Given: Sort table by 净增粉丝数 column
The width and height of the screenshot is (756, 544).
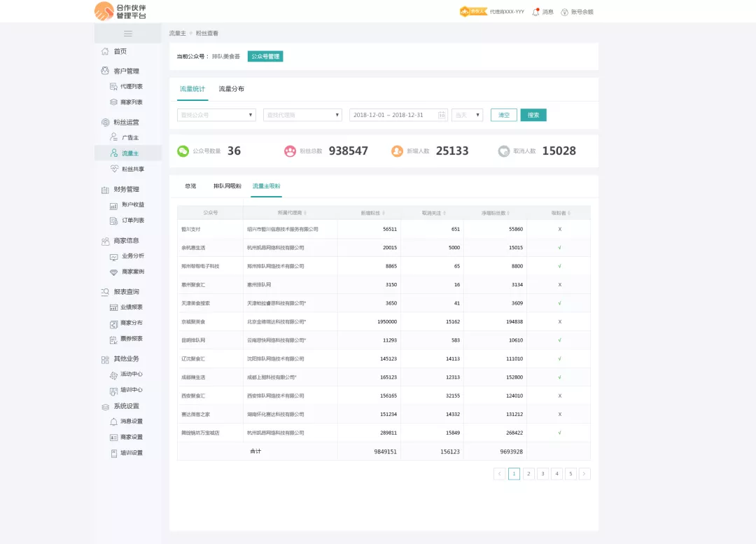Looking at the screenshot, I should (496, 212).
